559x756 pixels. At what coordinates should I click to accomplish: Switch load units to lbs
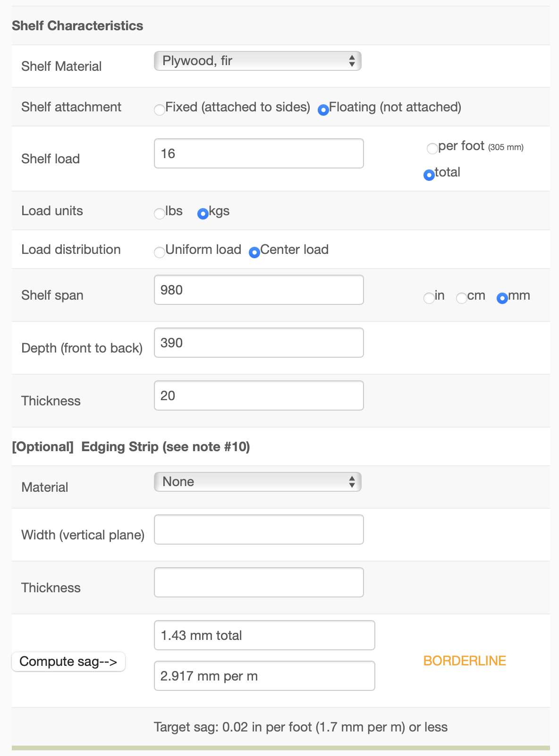coord(160,214)
